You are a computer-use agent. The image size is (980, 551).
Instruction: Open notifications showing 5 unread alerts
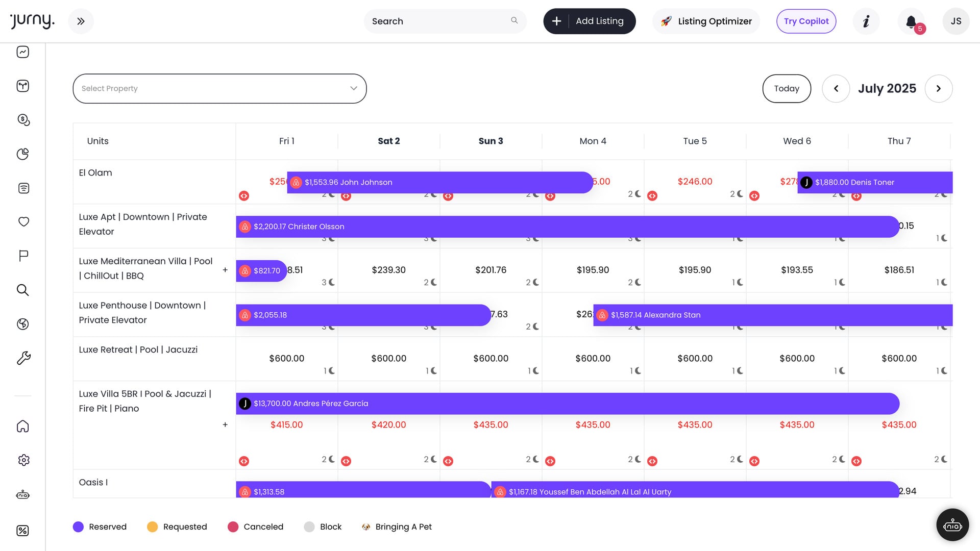(912, 21)
